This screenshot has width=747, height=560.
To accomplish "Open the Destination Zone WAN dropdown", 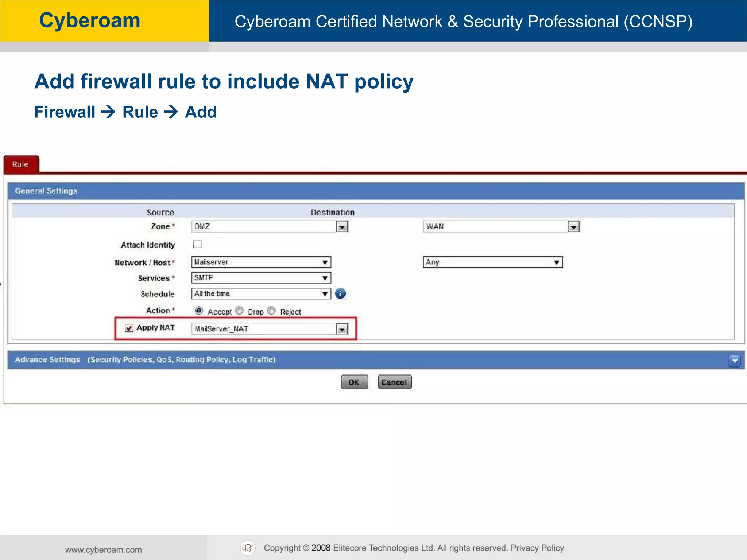I will (x=501, y=226).
